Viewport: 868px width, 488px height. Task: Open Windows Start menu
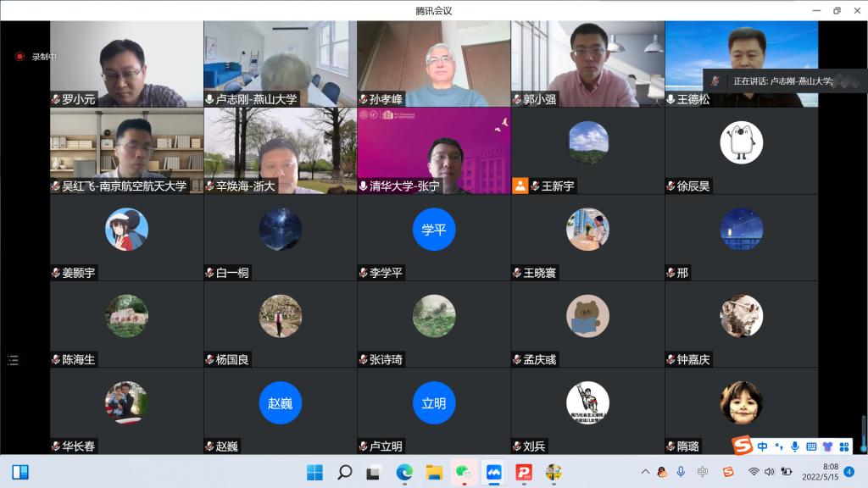(x=314, y=472)
